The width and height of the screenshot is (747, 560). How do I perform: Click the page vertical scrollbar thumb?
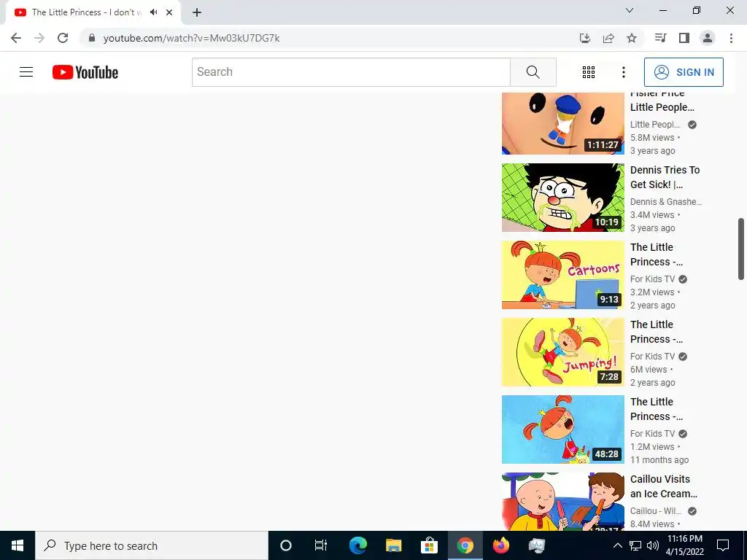[x=741, y=249]
